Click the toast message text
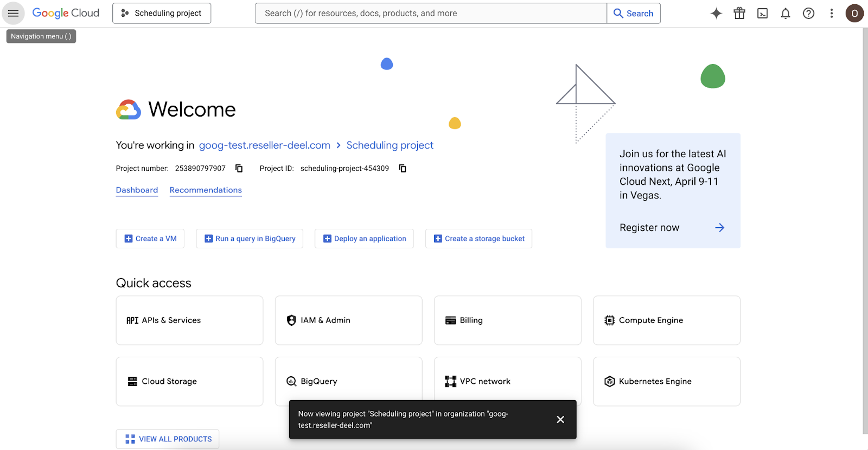Screen dimensions: 868x450 [403, 420]
